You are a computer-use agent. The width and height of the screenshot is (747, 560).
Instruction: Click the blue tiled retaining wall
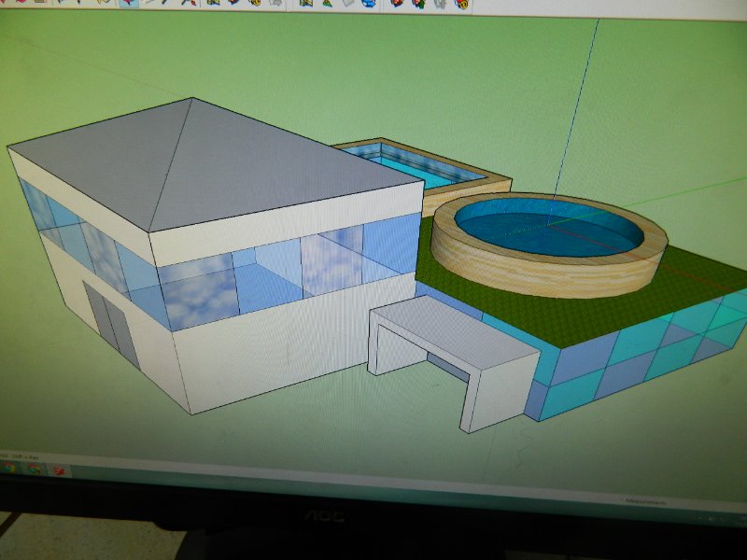point(635,359)
